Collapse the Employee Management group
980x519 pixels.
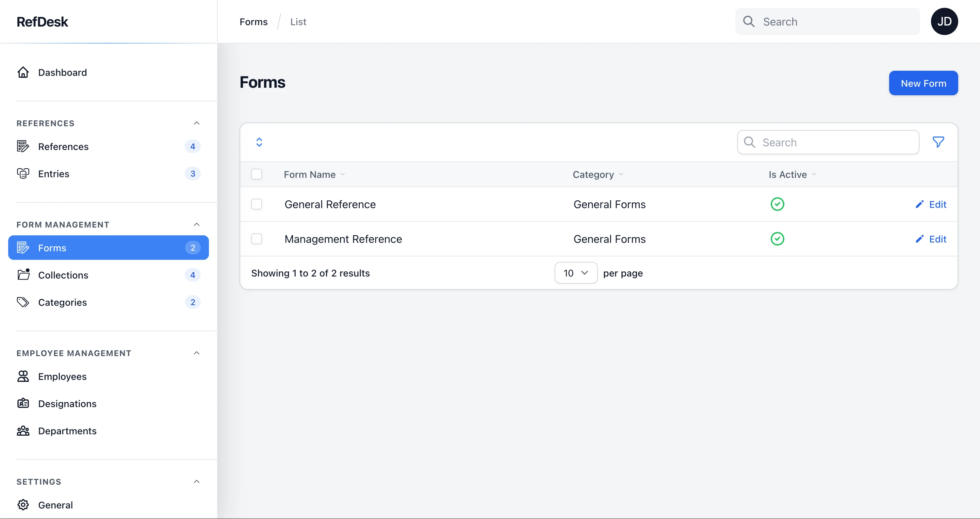click(197, 353)
